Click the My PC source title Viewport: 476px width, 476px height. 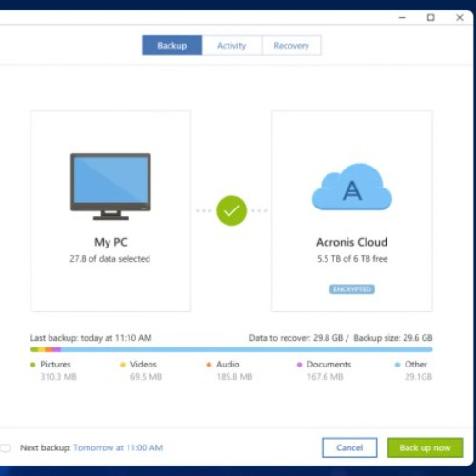click(x=110, y=242)
